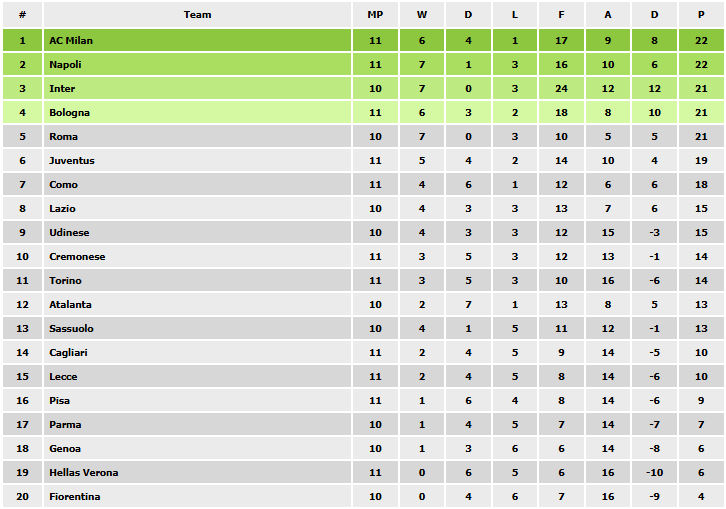Screen dimensions: 726x509
Task: Click Inter's goals-for value 24
Action: coord(561,89)
